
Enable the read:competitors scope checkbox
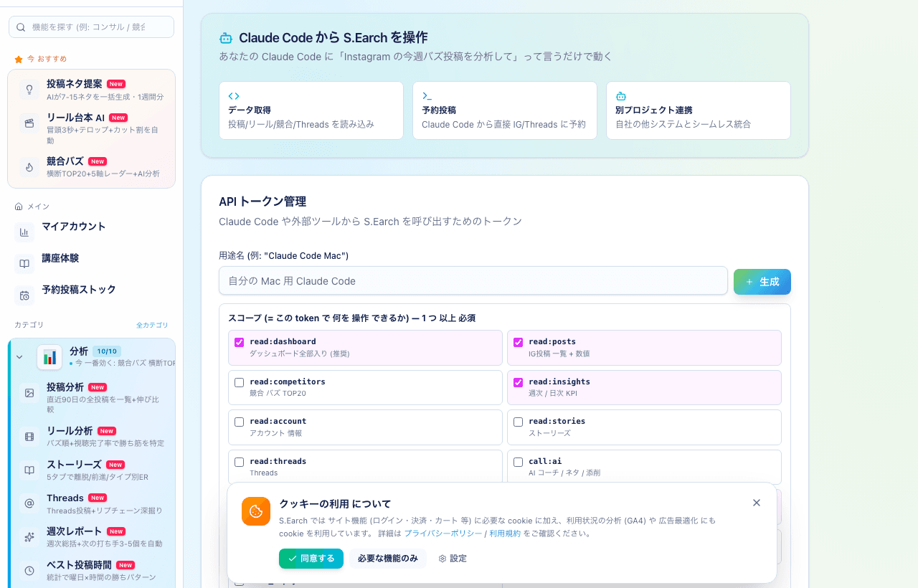tap(240, 382)
